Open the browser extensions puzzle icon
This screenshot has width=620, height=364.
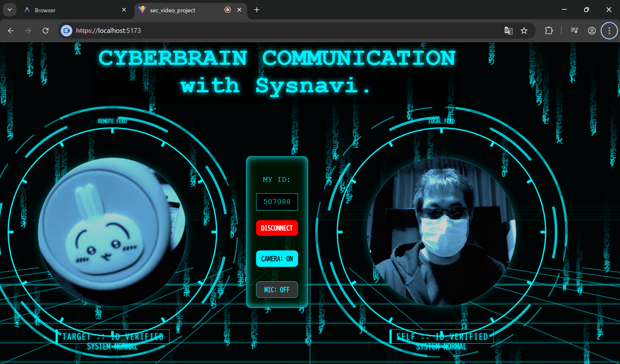tap(549, 31)
